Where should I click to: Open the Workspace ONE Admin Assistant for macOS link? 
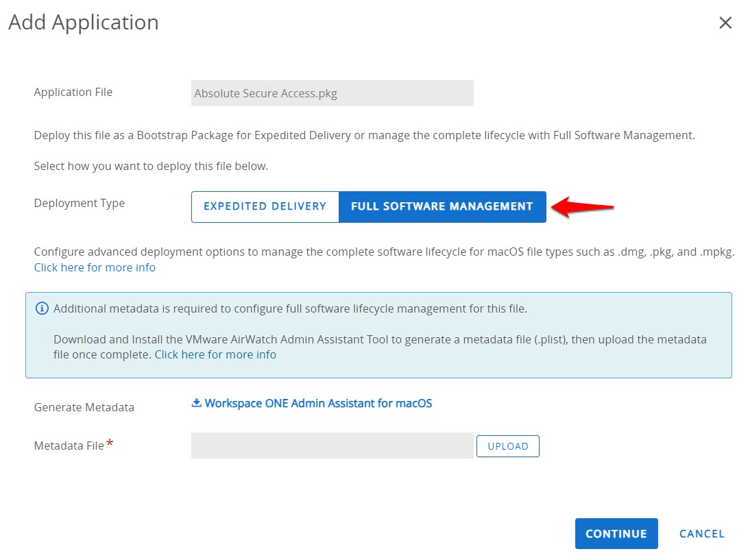coord(318,403)
